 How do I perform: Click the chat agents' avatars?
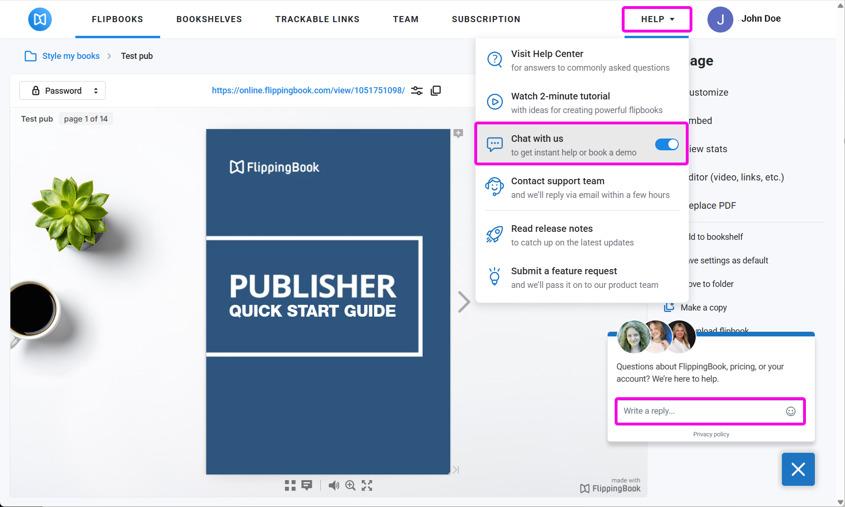click(656, 337)
